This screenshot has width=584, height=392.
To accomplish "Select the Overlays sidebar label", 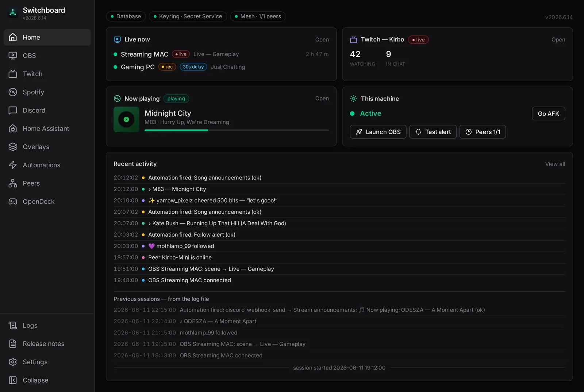I will click(x=36, y=147).
